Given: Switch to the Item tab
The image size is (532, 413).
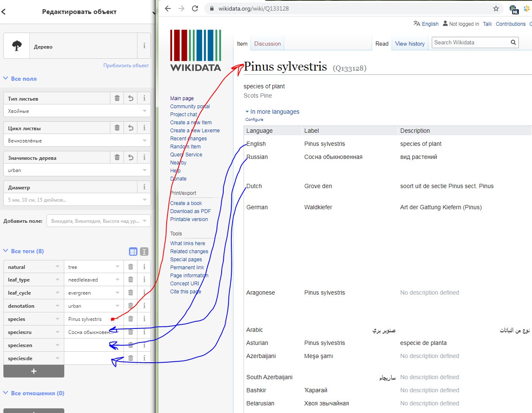Looking at the screenshot, I should [242, 44].
